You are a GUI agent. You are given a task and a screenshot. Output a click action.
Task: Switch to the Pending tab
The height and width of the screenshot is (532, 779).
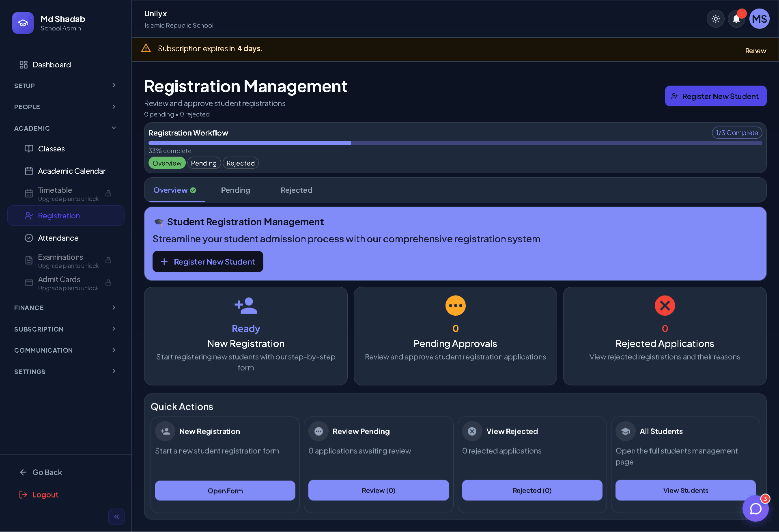235,190
